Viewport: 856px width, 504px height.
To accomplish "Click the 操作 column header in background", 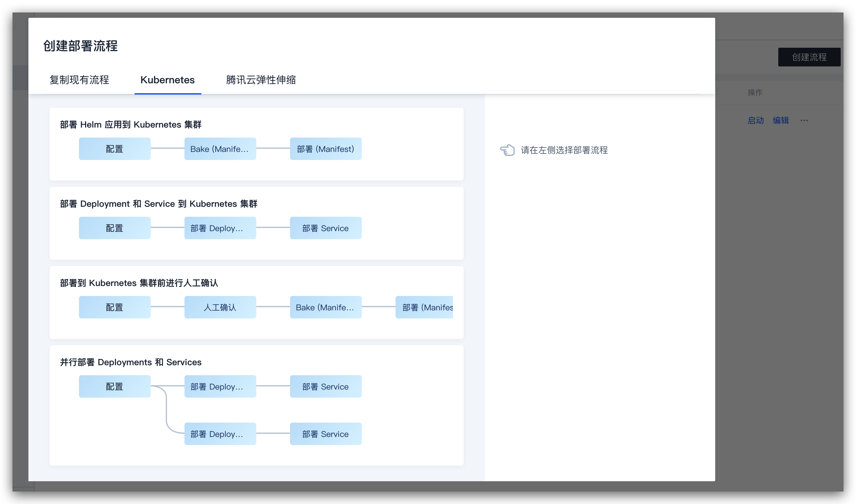I will point(755,92).
